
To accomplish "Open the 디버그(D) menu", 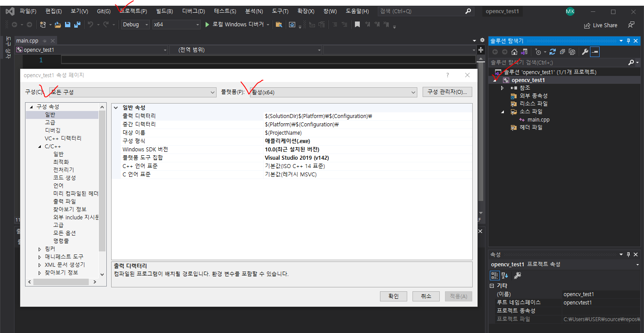I will pos(193,11).
